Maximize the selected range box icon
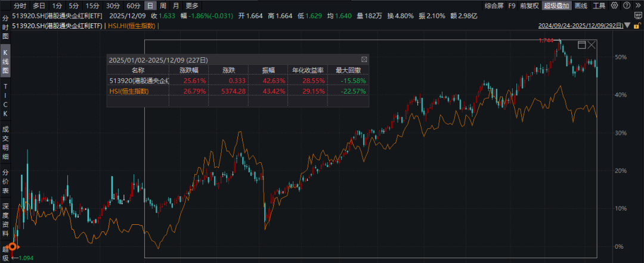644x263 pixels. [x=581, y=45]
